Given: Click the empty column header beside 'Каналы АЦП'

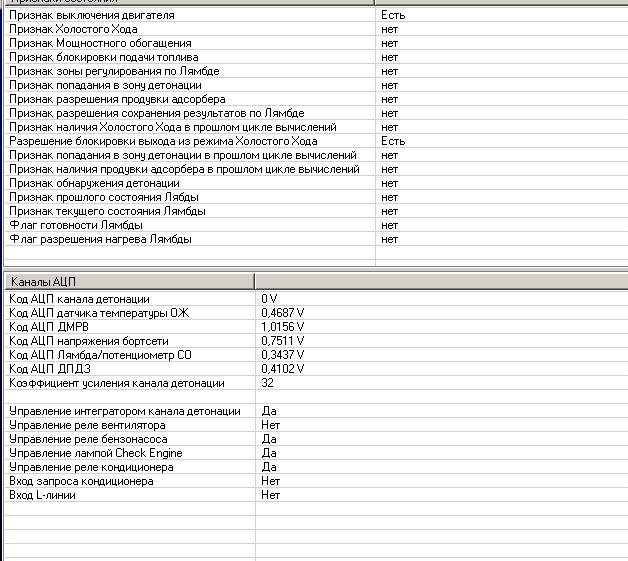Looking at the screenshot, I should pyautogui.click(x=440, y=281).
